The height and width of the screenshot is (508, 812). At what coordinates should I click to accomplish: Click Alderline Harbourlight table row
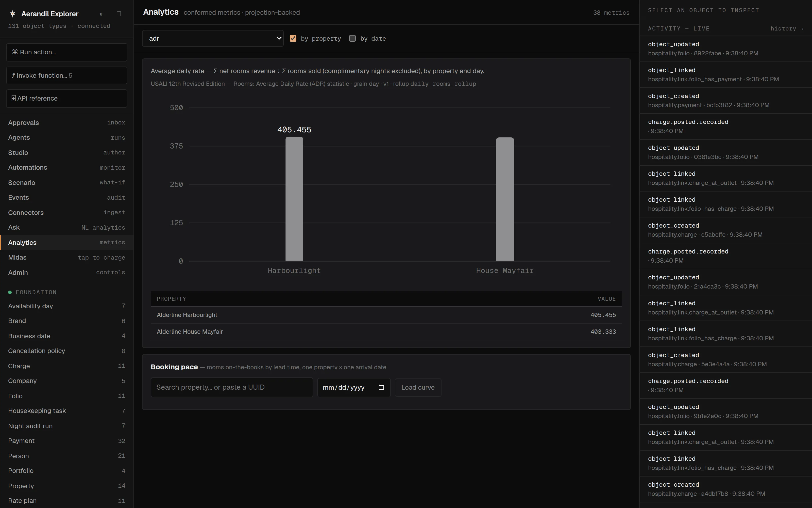click(x=386, y=315)
